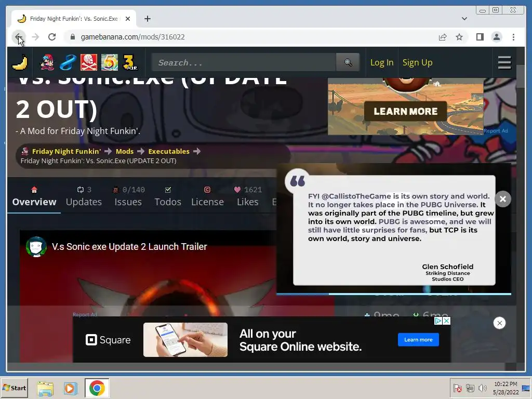Click the address bar URL
532x399 pixels.
(x=132, y=37)
